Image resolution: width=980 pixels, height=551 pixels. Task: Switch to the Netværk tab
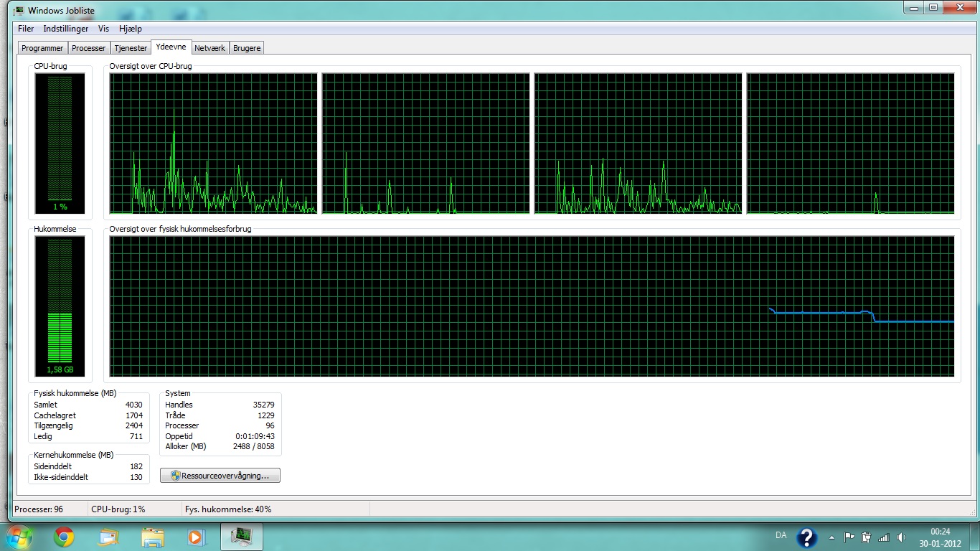[210, 48]
